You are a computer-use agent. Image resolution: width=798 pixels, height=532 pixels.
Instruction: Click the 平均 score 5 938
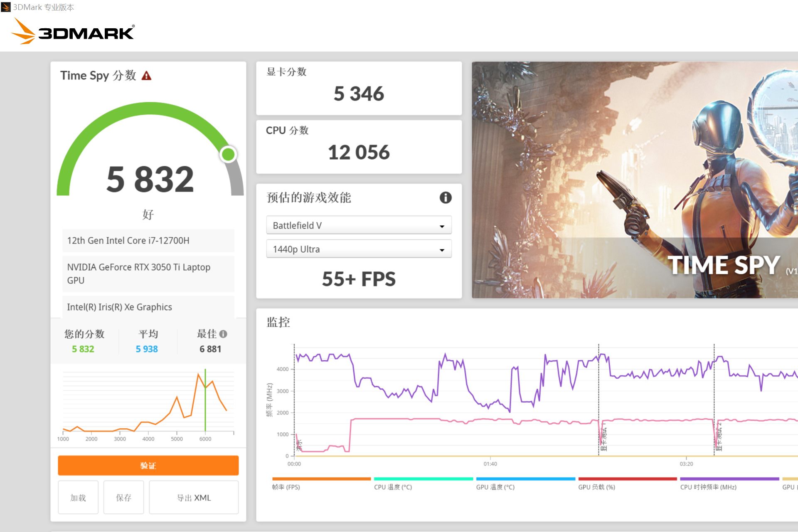(147, 349)
